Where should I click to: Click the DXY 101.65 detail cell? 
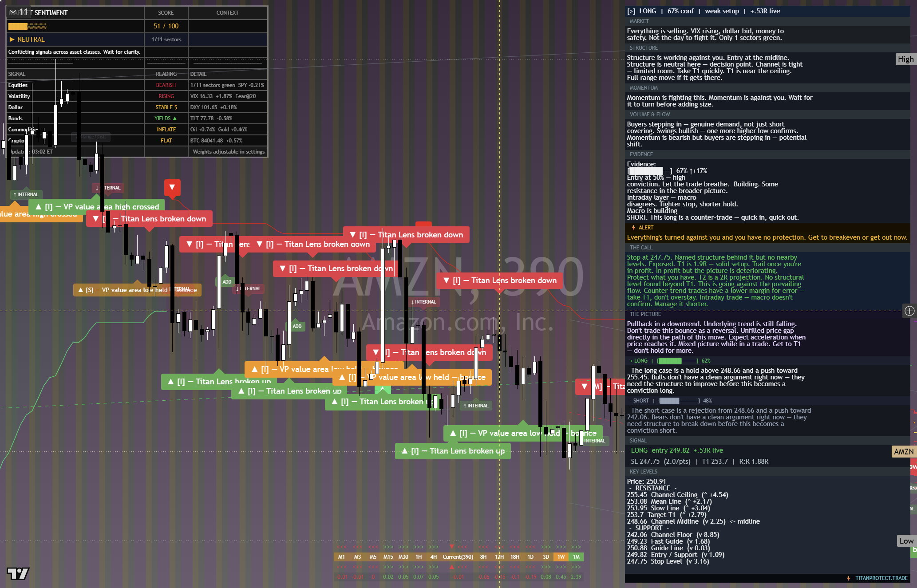pyautogui.click(x=228, y=107)
